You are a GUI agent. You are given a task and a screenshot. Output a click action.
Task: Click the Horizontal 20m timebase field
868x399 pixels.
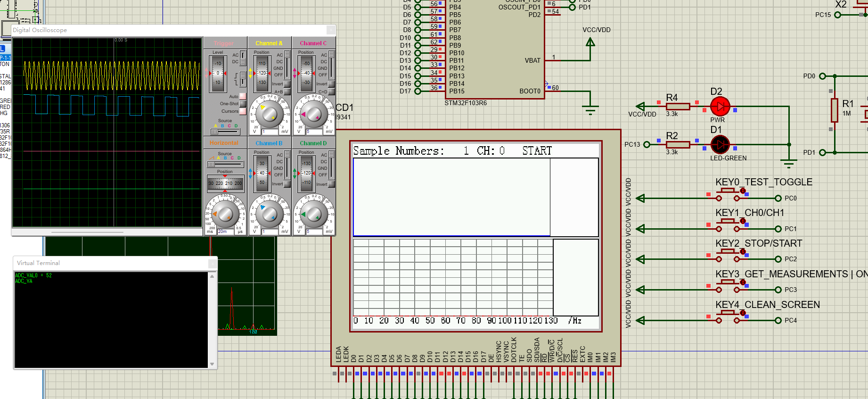(x=226, y=232)
